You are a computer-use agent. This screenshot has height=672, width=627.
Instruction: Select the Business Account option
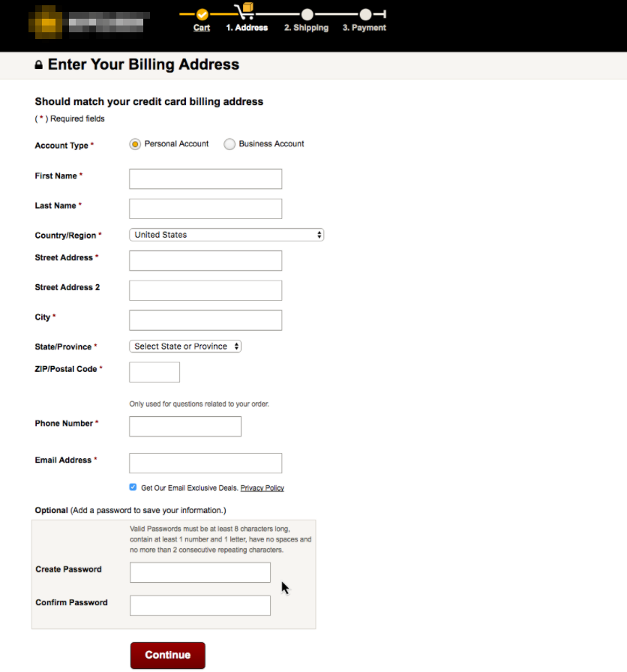(229, 144)
